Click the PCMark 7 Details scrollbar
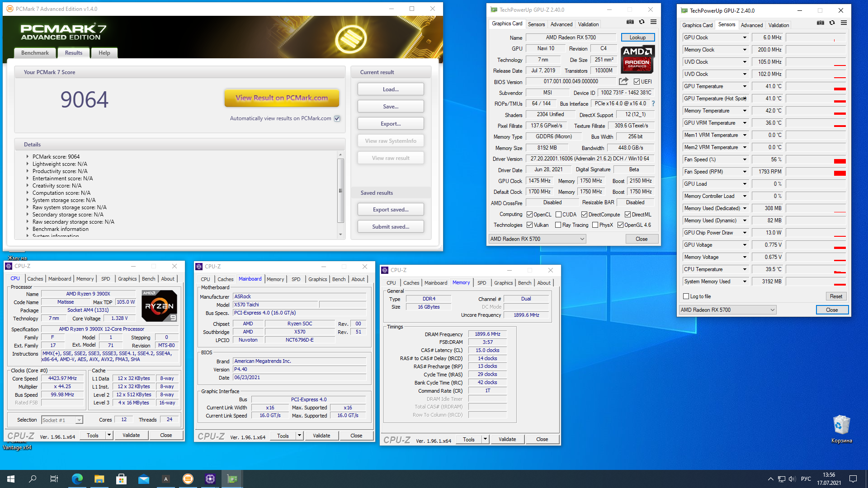Screen dimensions: 868x488 tap(340, 191)
